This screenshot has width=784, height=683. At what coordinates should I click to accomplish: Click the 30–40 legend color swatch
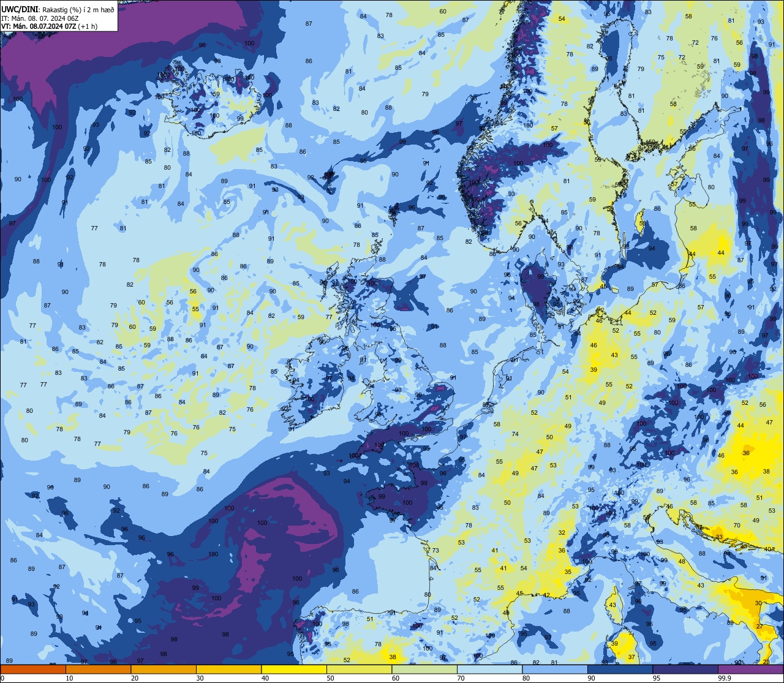(x=228, y=669)
